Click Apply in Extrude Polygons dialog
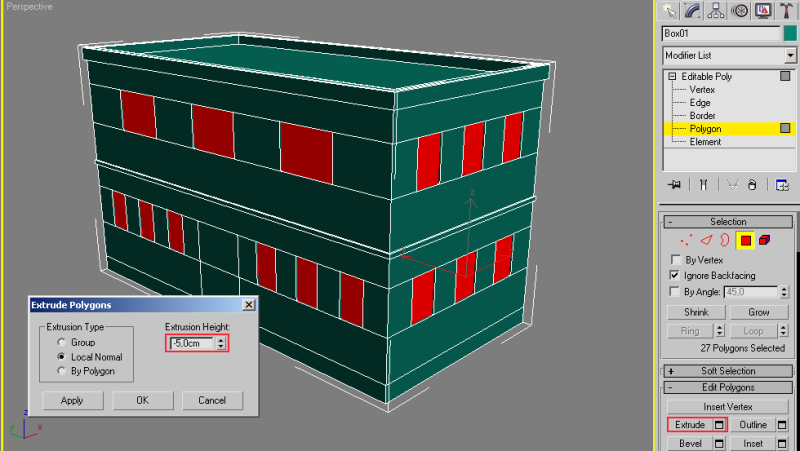This screenshot has width=800, height=451. point(72,400)
